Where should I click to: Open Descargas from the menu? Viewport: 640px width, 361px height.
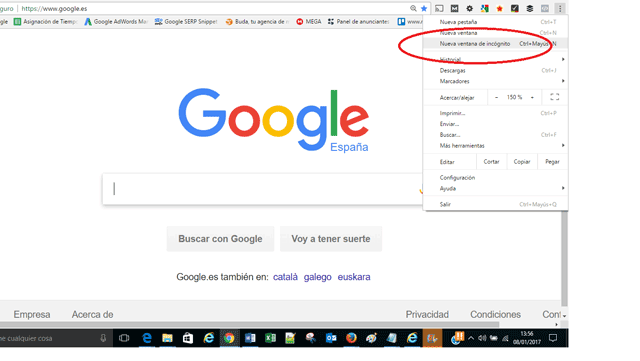(496, 70)
